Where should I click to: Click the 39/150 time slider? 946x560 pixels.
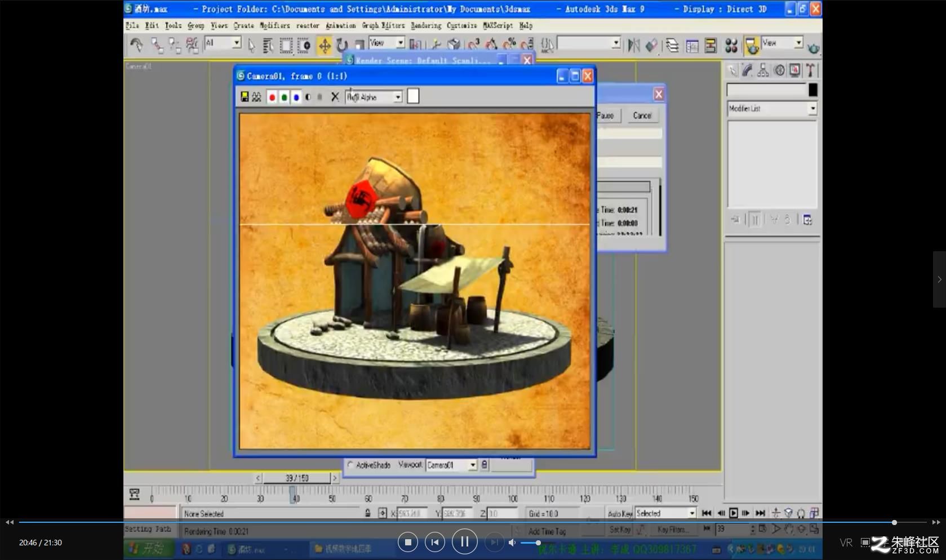[x=297, y=478]
